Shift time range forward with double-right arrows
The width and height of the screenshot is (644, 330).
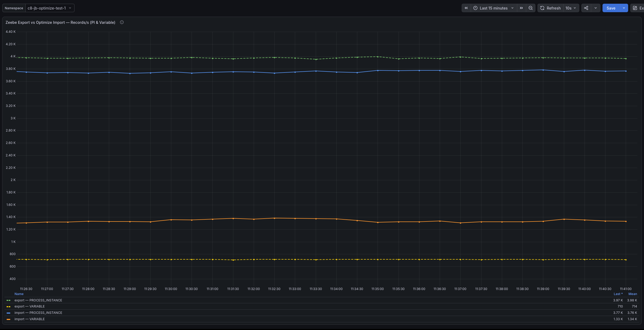click(x=521, y=8)
